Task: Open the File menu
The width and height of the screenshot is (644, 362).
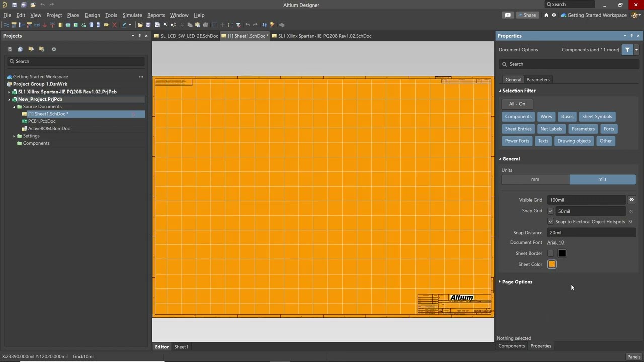Action: point(7,15)
